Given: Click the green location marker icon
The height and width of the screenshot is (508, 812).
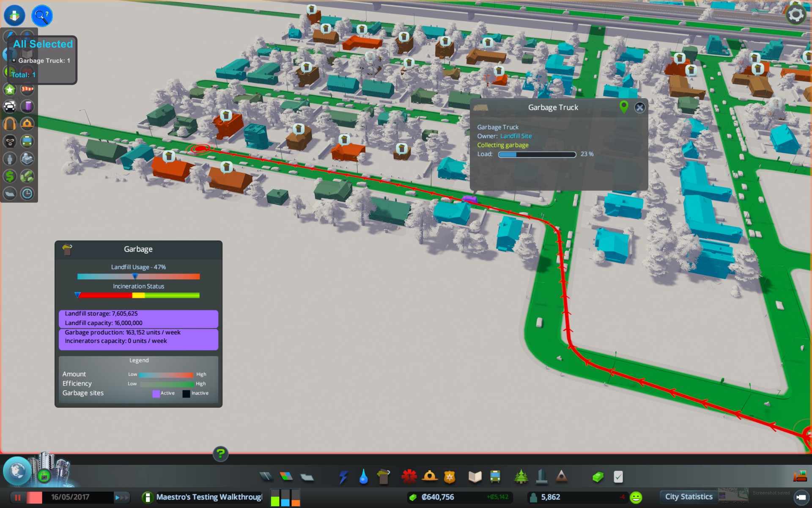Looking at the screenshot, I should (623, 107).
